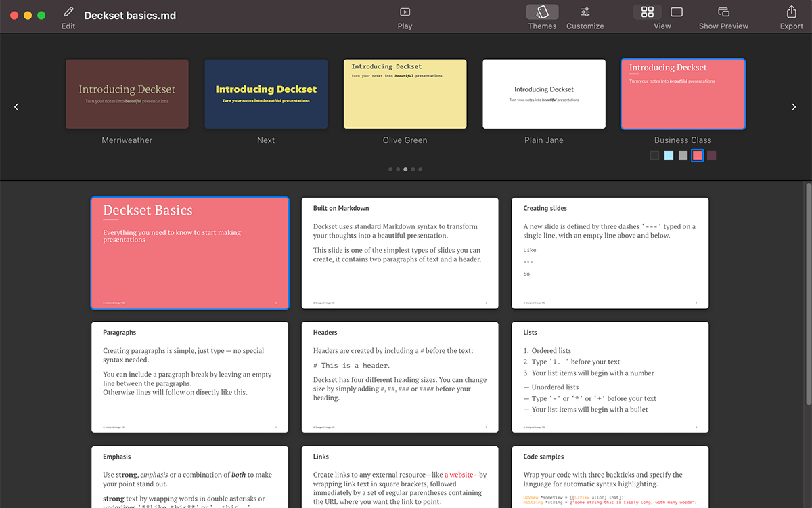Viewport: 812px width, 508px height.
Task: Click the slide overview vertical scrollbar
Action: pos(807,293)
